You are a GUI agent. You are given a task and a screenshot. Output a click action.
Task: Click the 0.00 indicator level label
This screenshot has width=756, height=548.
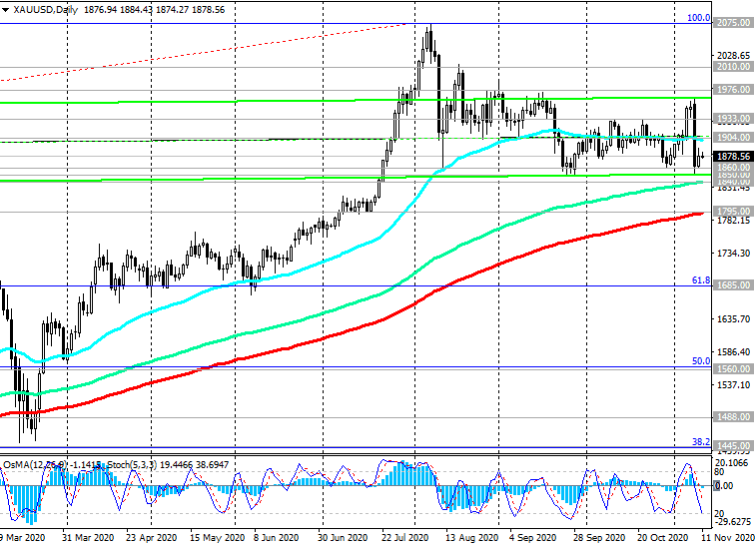[x=724, y=485]
